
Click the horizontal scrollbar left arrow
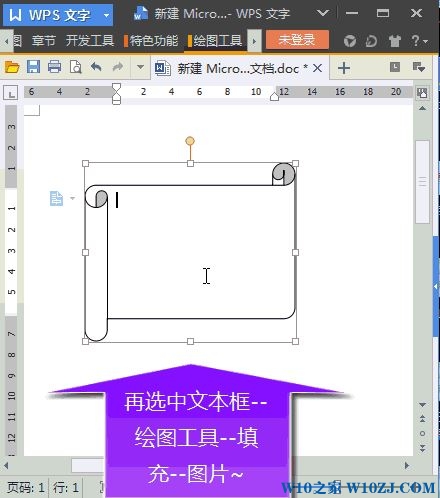pos(6,465)
